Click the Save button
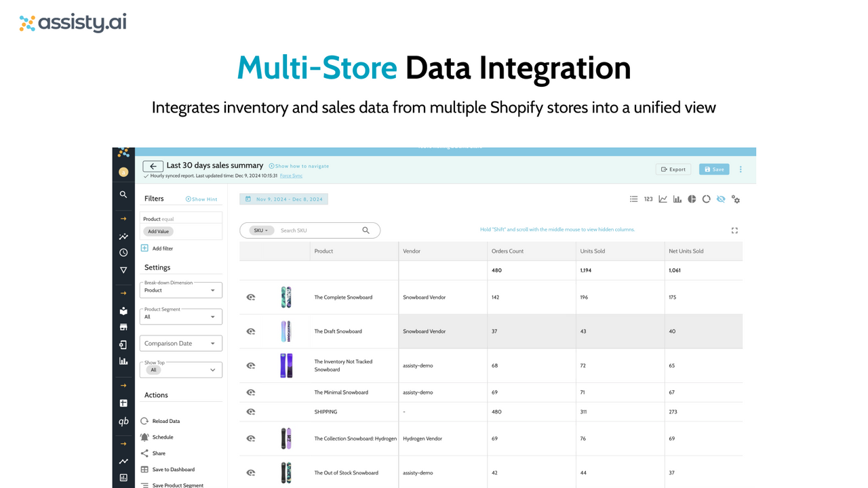The width and height of the screenshot is (868, 488). pos(714,169)
